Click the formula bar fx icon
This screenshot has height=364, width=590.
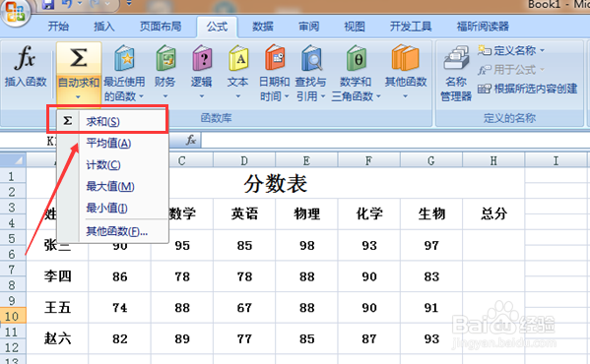(x=191, y=140)
